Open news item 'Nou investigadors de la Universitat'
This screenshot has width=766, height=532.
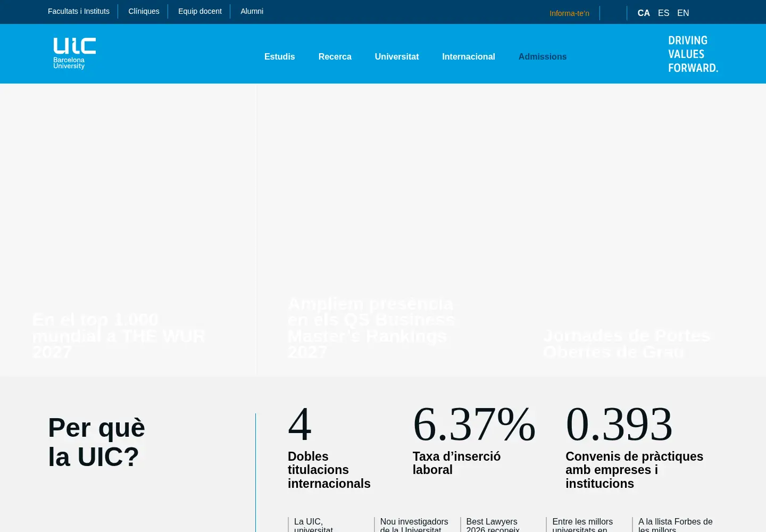pos(414,525)
